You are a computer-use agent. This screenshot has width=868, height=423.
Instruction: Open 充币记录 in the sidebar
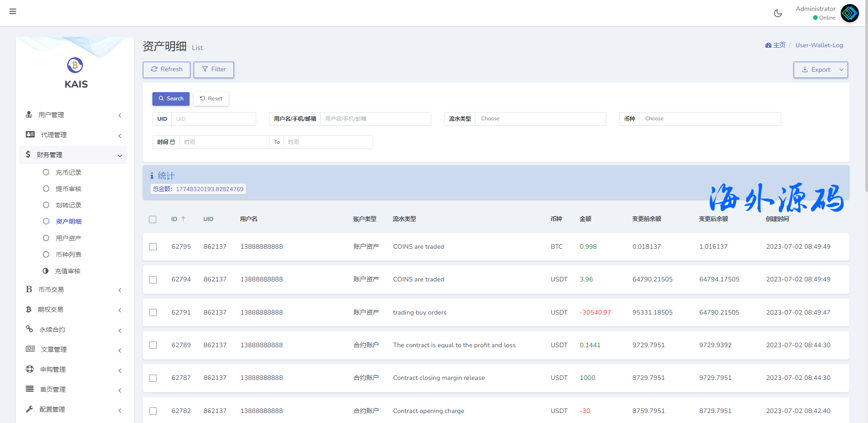coord(68,172)
